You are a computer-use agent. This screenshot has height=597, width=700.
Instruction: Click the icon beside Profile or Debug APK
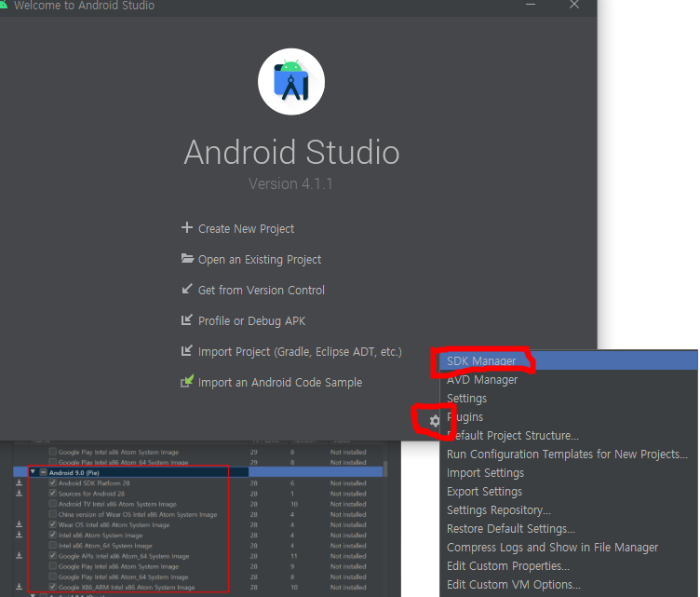pos(186,319)
